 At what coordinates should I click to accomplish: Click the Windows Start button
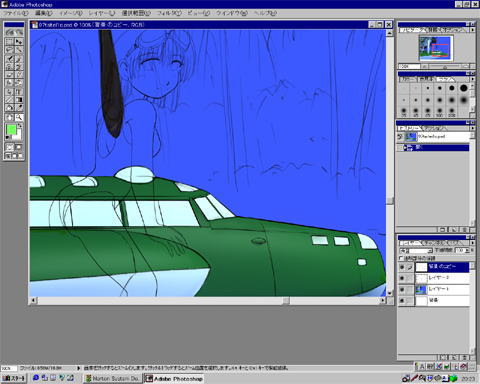click(x=14, y=378)
